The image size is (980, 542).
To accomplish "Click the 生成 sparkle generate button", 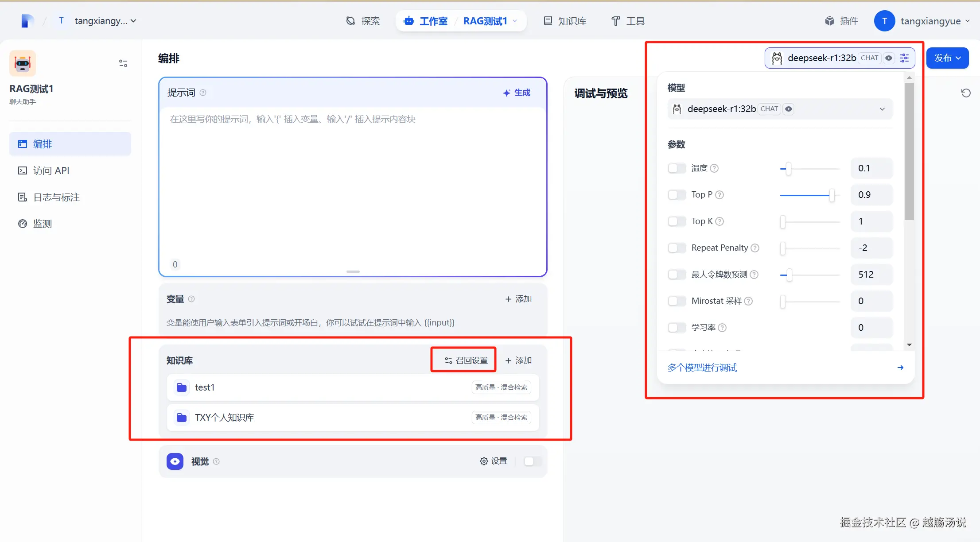I will [517, 93].
